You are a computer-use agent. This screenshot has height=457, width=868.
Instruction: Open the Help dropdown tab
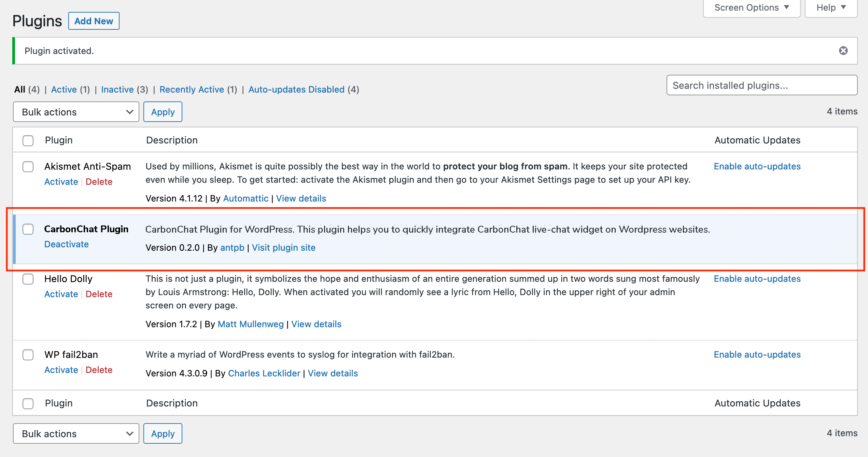click(830, 8)
